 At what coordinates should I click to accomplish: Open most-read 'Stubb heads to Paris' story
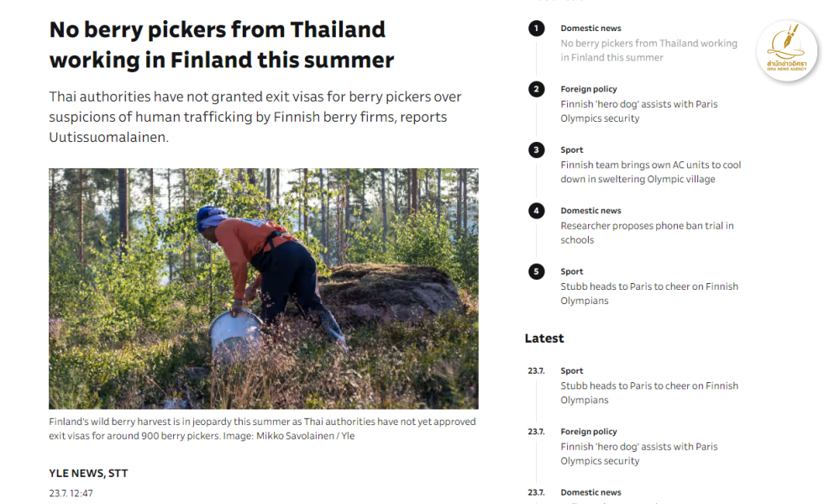click(x=648, y=293)
